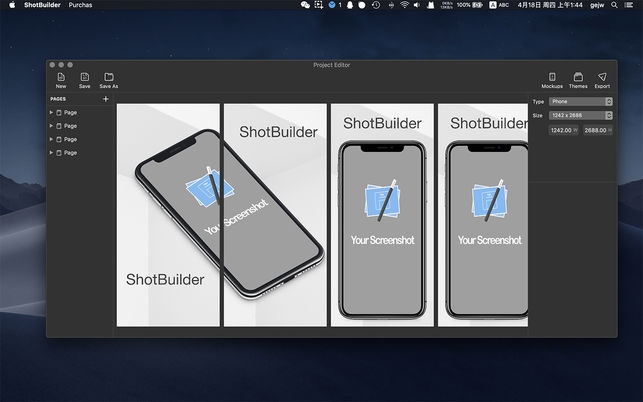Image resolution: width=643 pixels, height=402 pixels.
Task: Expand the third Page in the pages list
Action: 51,139
